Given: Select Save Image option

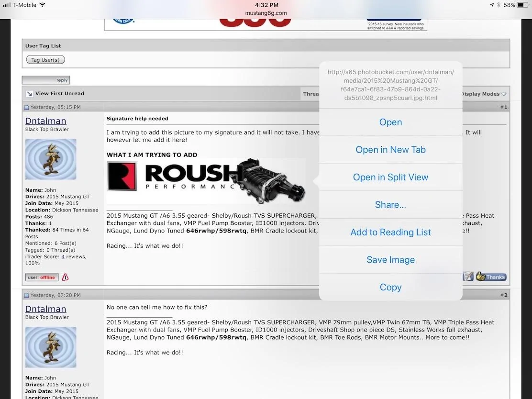Looking at the screenshot, I should 390,260.
